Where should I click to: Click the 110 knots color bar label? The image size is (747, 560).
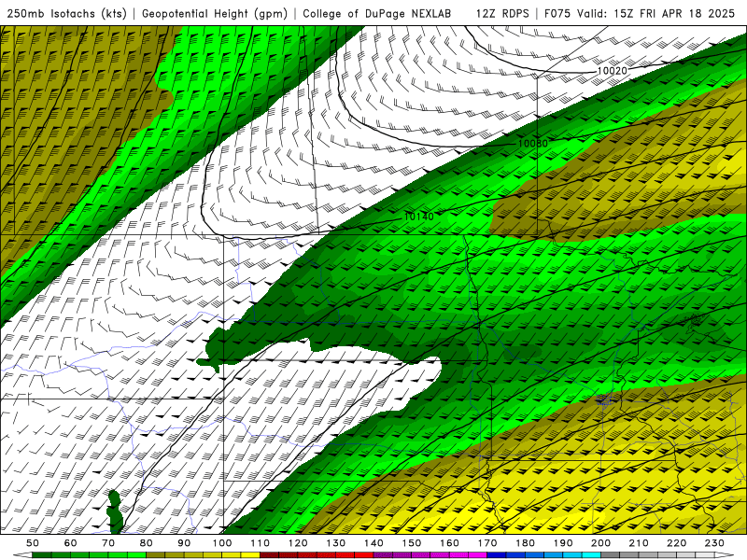click(261, 543)
